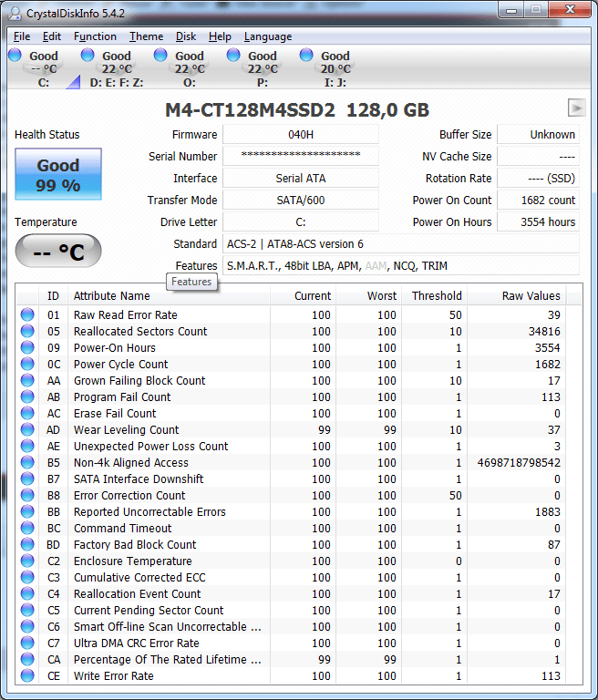
Task: Click status orb of Reallocated Sectors Count
Action: pyautogui.click(x=27, y=331)
